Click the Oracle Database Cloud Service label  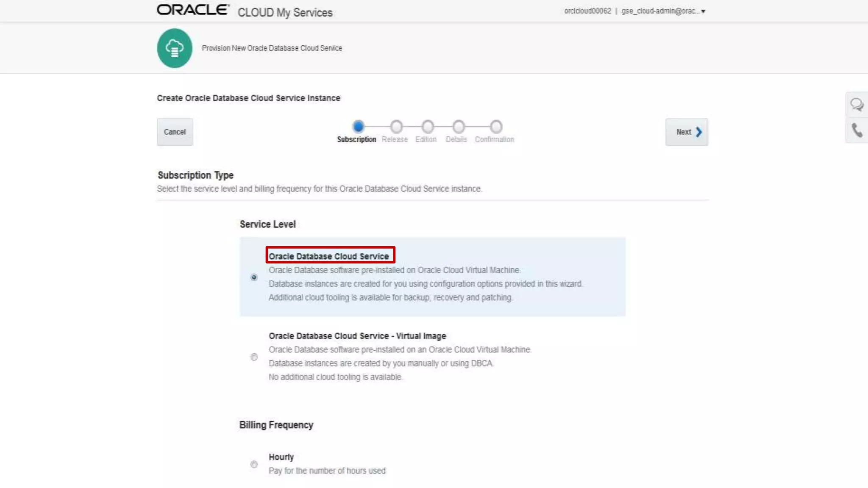pyautogui.click(x=329, y=256)
